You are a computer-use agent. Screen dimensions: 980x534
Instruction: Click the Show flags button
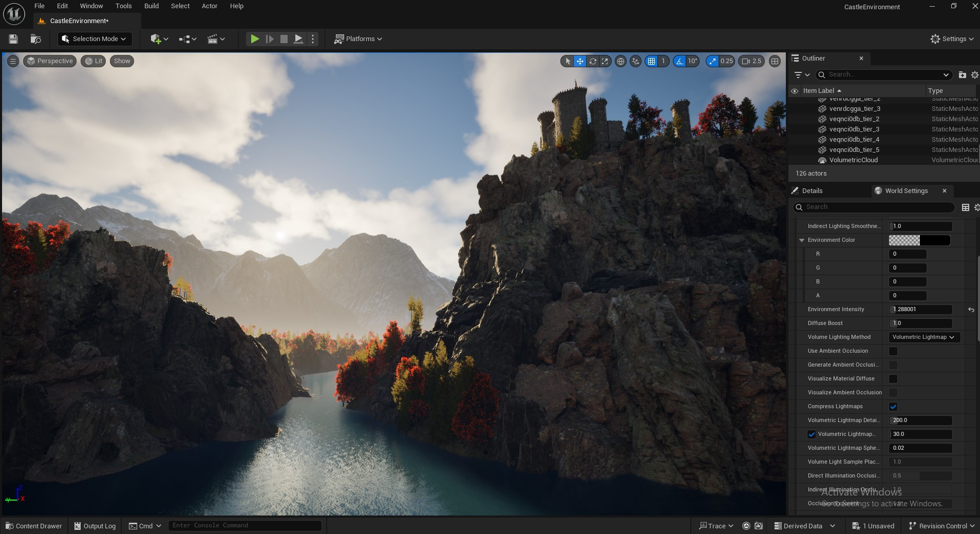click(122, 61)
